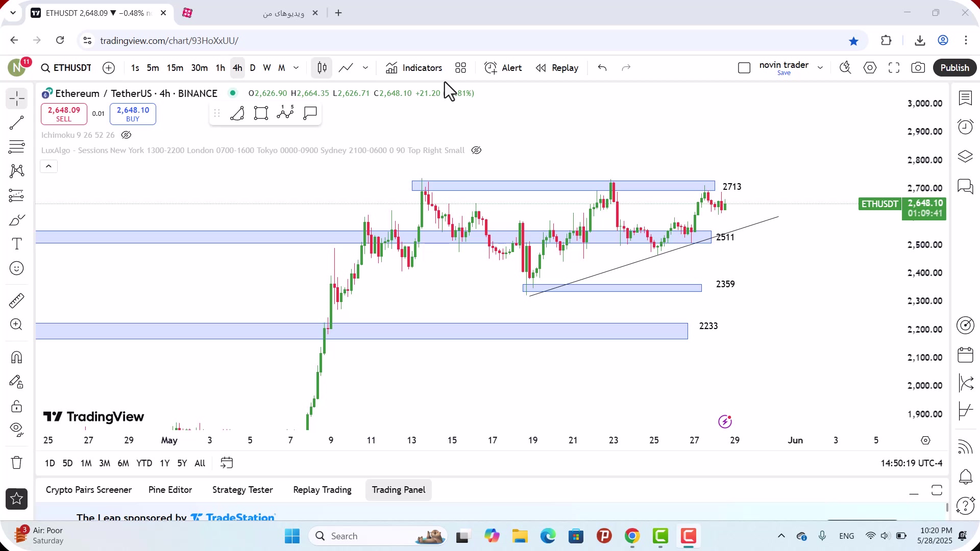Collapse the indicator legend chevron

[49, 166]
